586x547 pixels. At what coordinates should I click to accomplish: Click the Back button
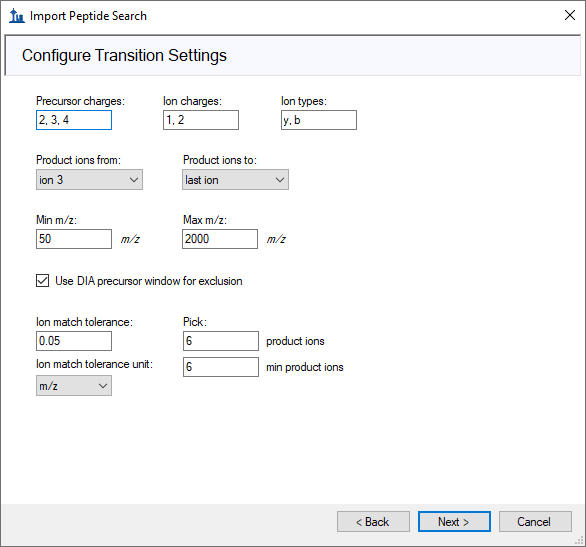(373, 522)
